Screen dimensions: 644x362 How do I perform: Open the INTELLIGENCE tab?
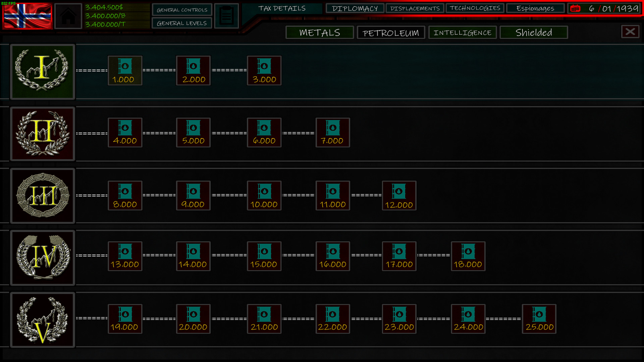tap(462, 33)
